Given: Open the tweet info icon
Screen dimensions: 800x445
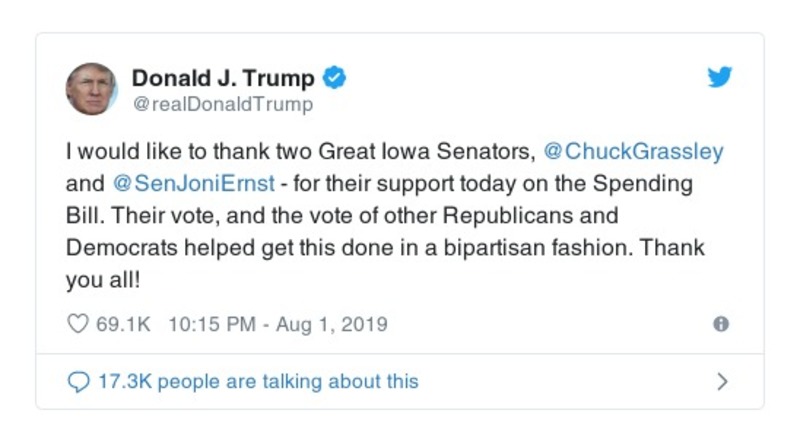Looking at the screenshot, I should point(720,324).
